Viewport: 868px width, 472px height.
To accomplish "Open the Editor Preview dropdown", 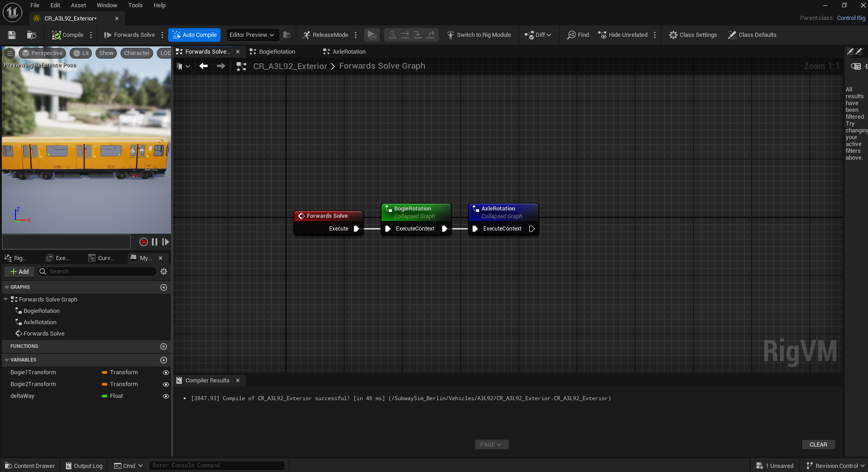I will click(x=252, y=35).
